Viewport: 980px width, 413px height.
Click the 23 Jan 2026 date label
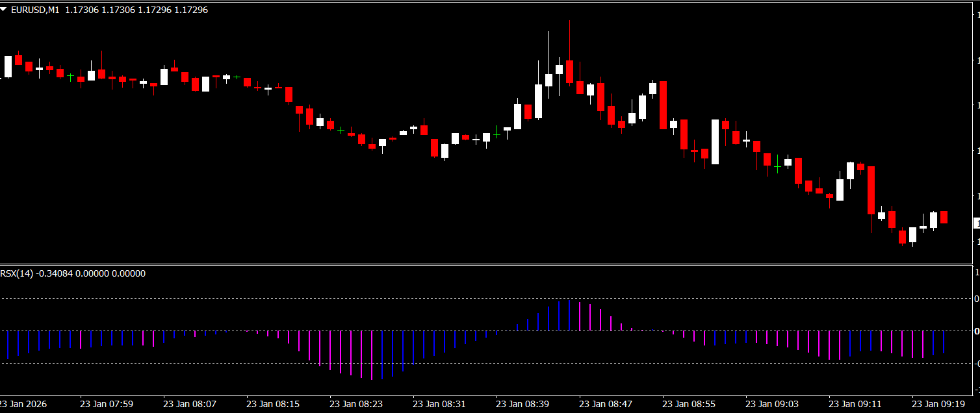pos(25,404)
